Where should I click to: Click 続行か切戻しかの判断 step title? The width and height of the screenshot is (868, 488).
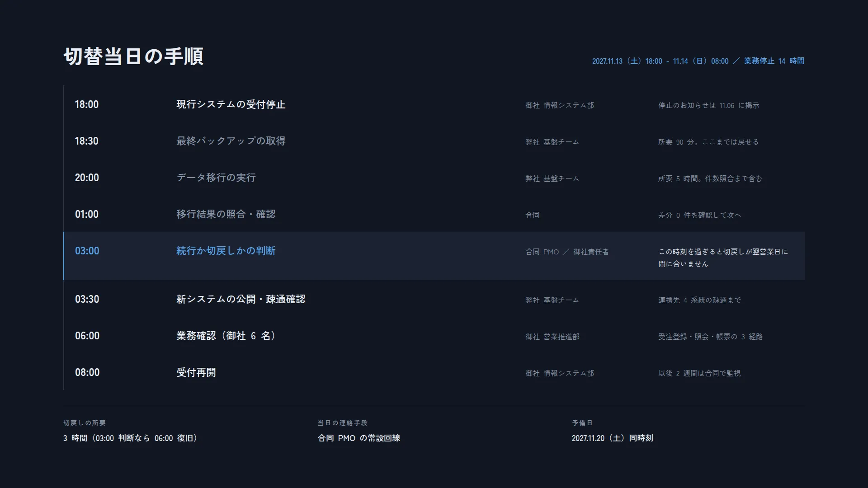point(226,251)
